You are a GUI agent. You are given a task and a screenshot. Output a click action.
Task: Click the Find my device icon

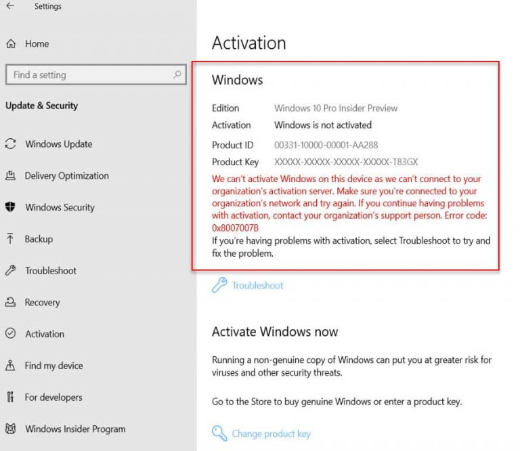point(10,365)
